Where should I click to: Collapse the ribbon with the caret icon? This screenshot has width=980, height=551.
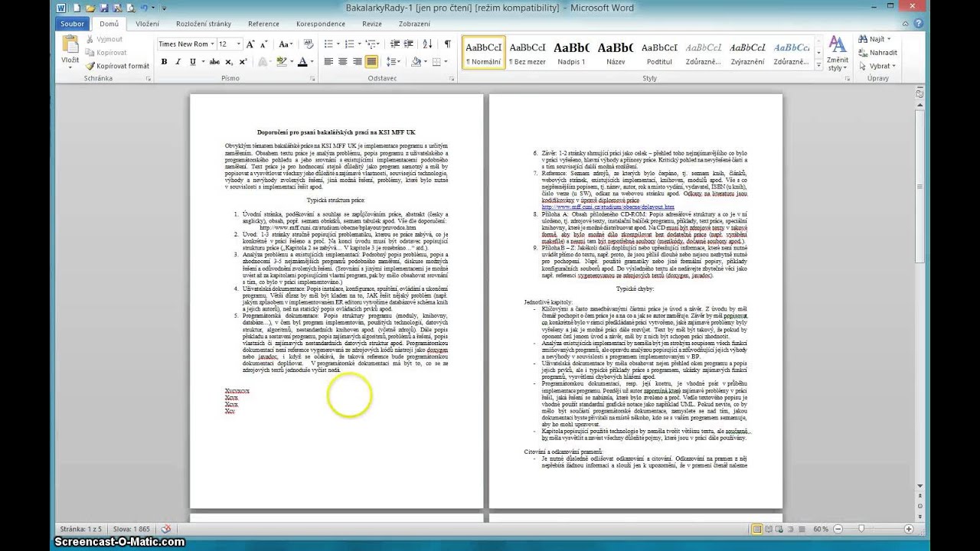906,24
